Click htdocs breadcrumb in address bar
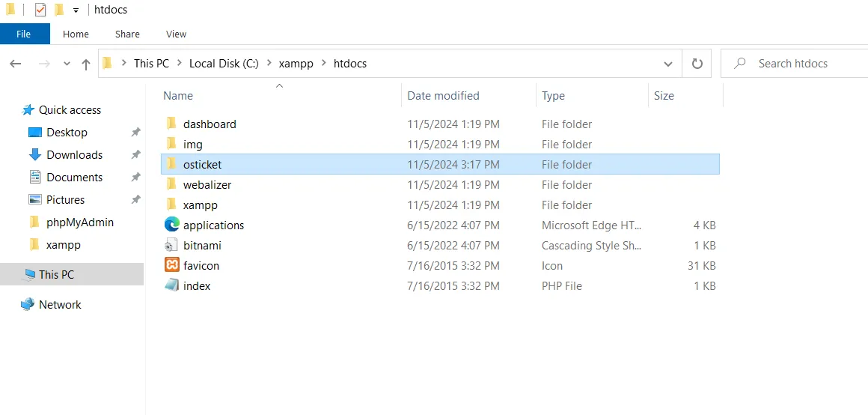868x415 pixels. click(350, 64)
